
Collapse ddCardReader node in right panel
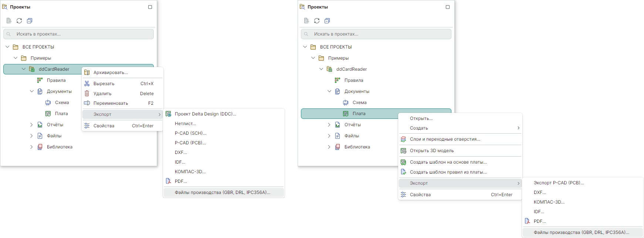[321, 69]
